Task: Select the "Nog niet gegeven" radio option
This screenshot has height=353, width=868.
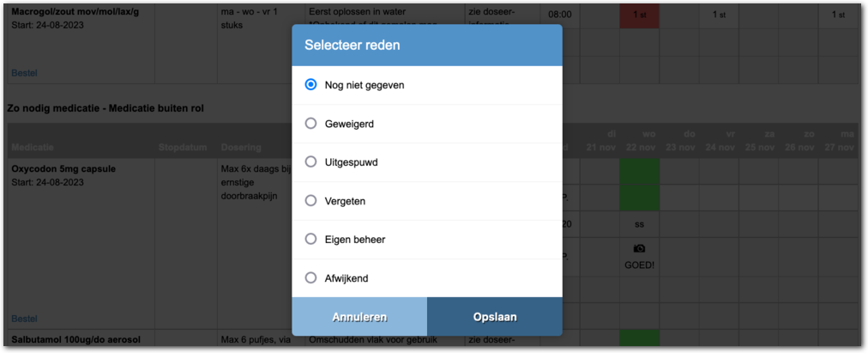Action: pos(311,85)
